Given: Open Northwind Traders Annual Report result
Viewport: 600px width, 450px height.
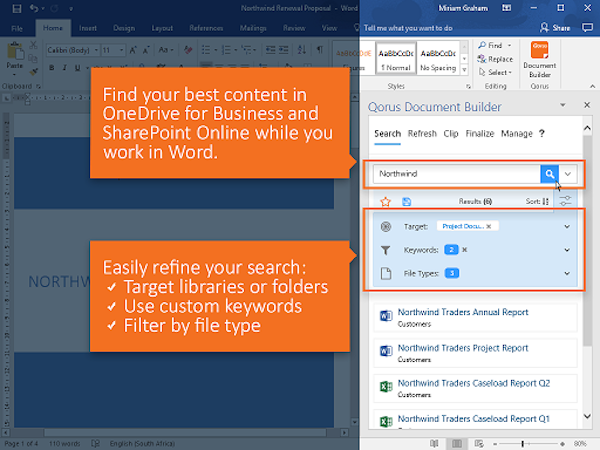Looking at the screenshot, I should coord(461,311).
